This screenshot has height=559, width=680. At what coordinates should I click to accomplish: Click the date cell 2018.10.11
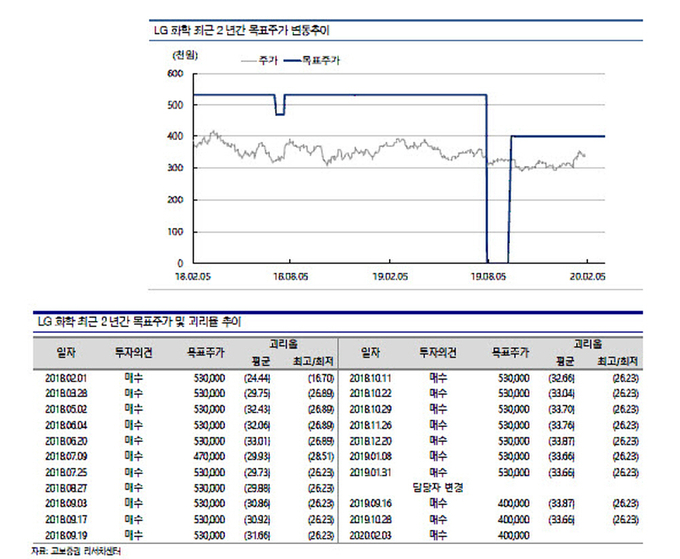coord(370,378)
